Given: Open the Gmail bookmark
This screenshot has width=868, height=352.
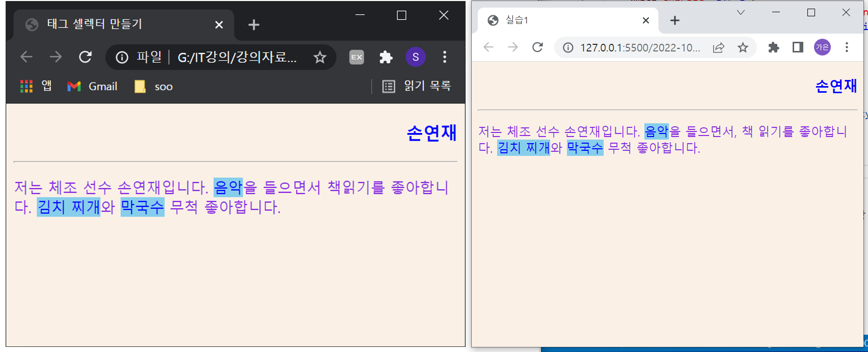Looking at the screenshot, I should (92, 87).
